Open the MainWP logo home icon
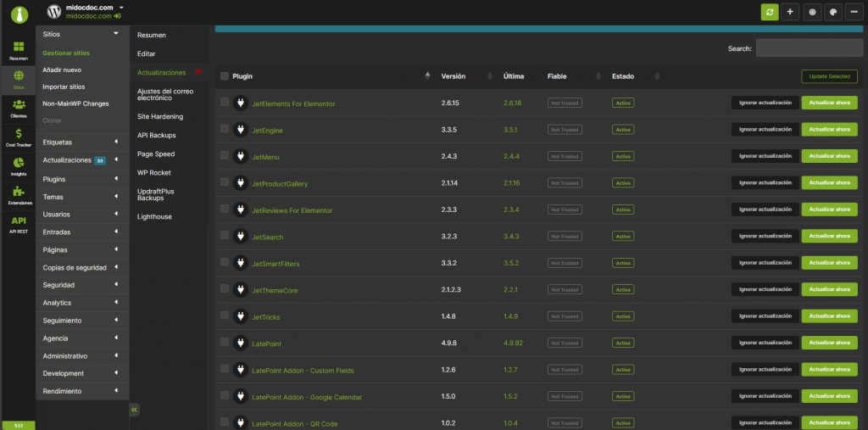Viewport: 868px width, 430px height. click(19, 14)
